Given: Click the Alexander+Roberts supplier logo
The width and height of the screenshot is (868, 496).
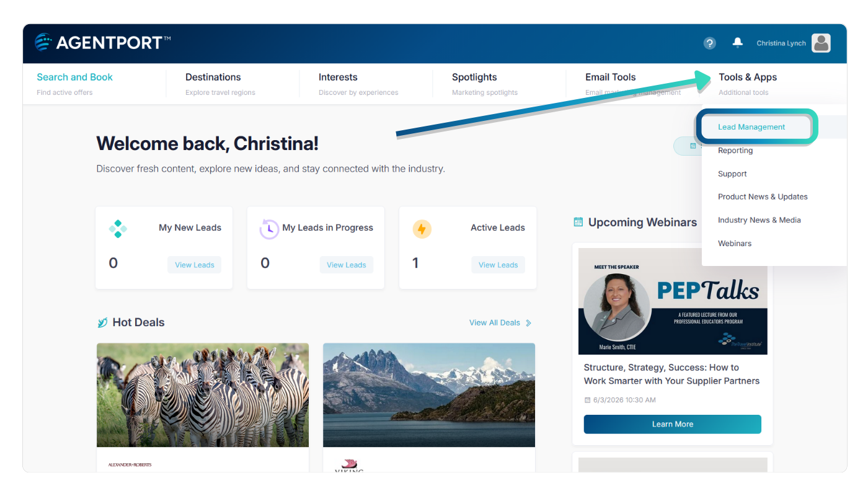Looking at the screenshot, I should coord(130,464).
